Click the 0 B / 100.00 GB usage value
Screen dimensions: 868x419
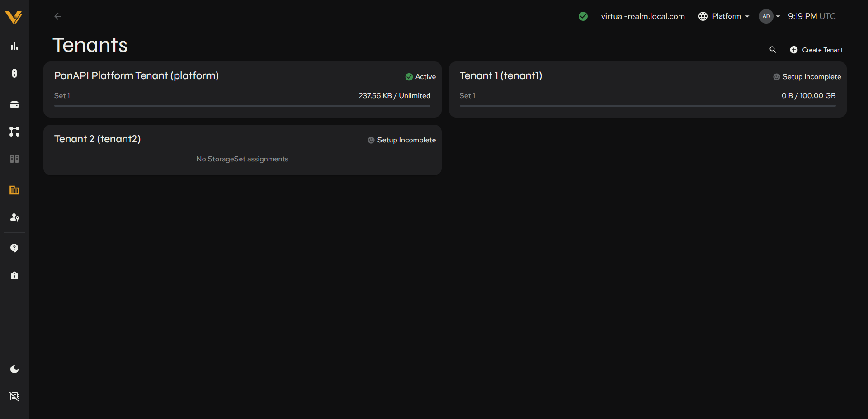pyautogui.click(x=809, y=96)
